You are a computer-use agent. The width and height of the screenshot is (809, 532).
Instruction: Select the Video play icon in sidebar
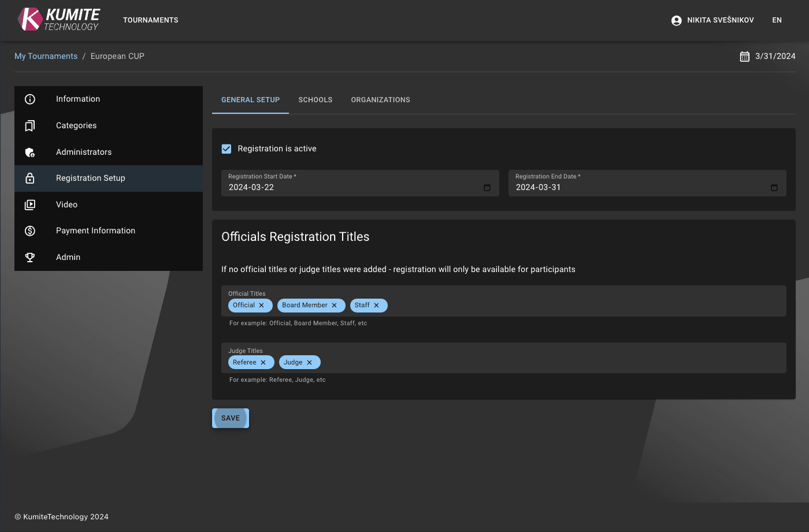(x=30, y=204)
